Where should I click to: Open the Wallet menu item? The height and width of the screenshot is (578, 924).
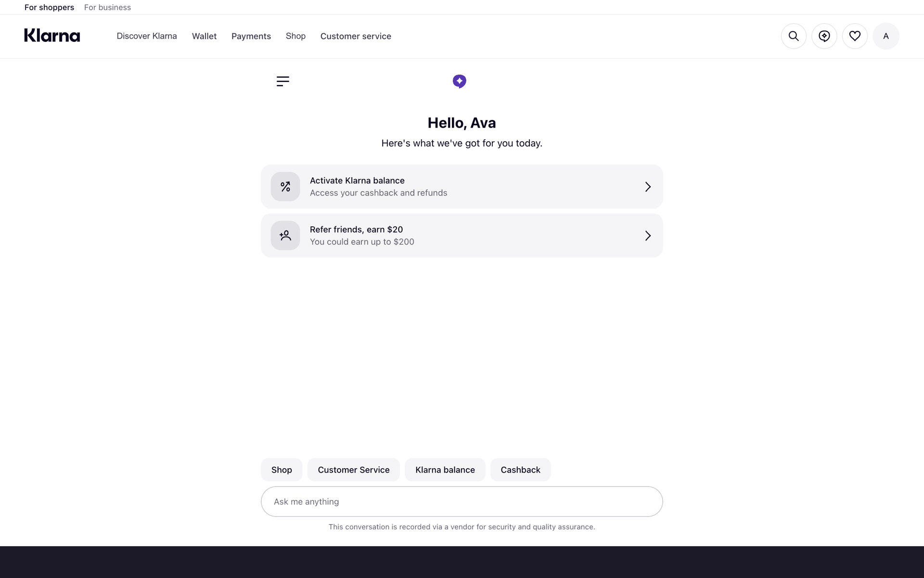pos(205,36)
